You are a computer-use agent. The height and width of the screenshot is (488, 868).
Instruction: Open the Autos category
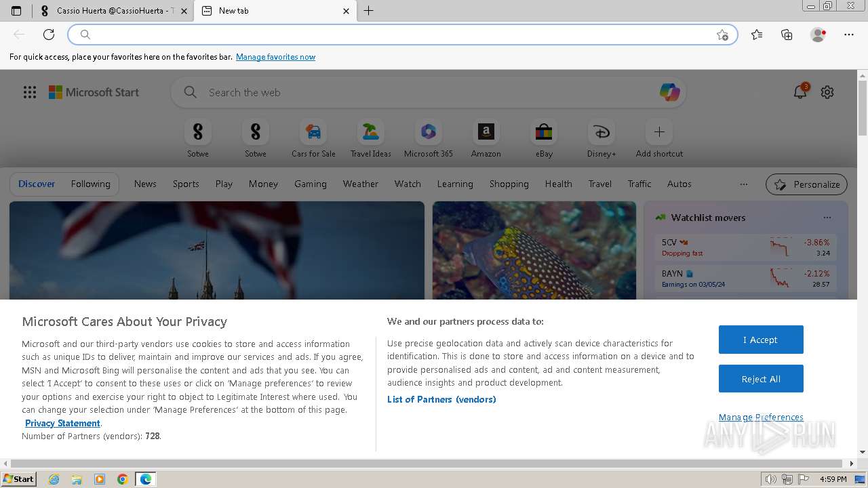[679, 184]
